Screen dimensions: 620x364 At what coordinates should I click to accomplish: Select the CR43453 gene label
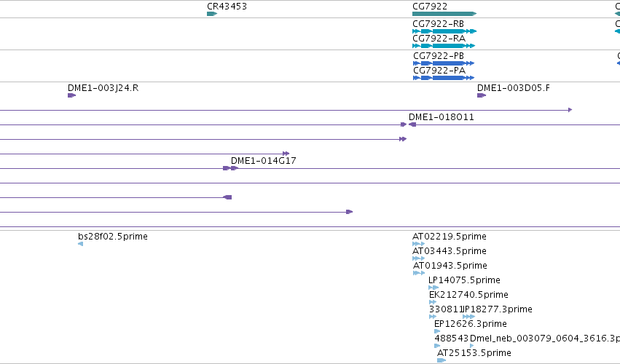click(227, 7)
